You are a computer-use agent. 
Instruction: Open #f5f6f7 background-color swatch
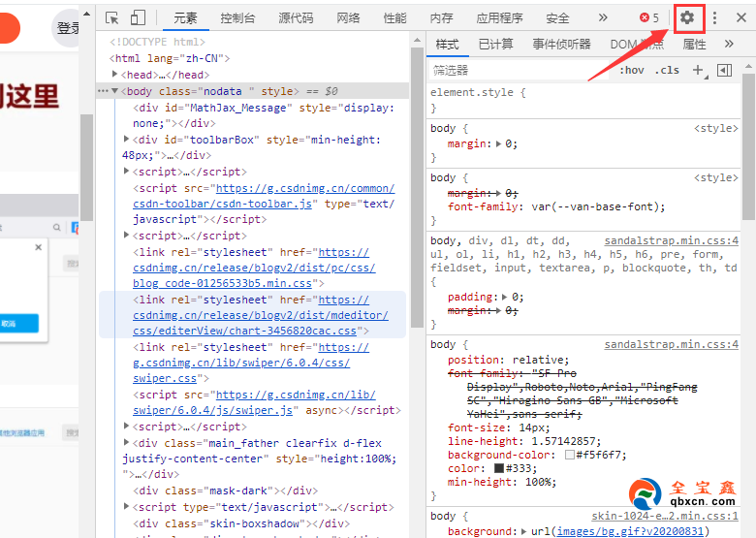point(569,455)
